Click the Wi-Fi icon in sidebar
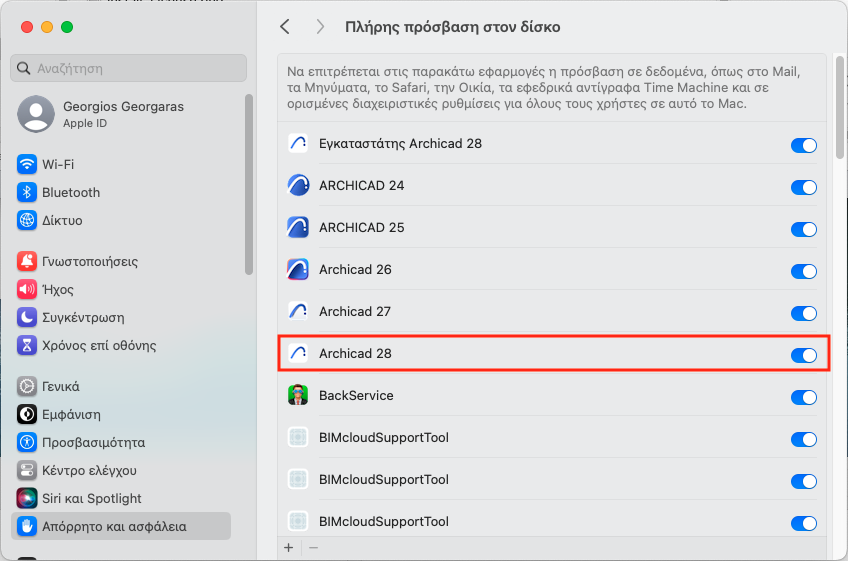Image resolution: width=848 pixels, height=561 pixels. (26, 164)
